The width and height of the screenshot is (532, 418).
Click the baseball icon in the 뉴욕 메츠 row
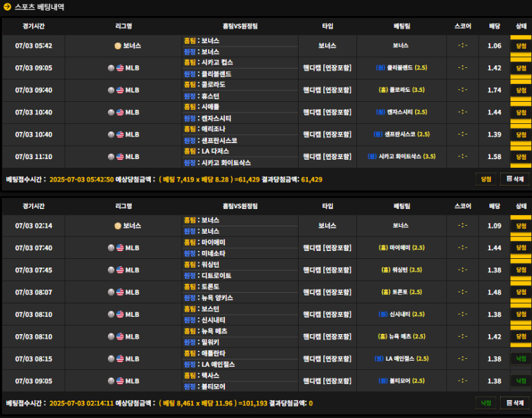click(x=111, y=337)
